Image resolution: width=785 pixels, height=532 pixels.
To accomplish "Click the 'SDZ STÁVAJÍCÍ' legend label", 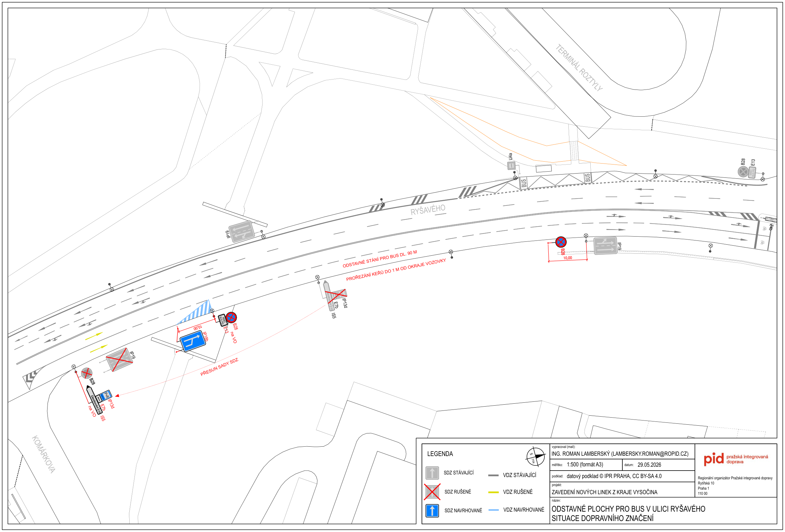I will tap(458, 473).
